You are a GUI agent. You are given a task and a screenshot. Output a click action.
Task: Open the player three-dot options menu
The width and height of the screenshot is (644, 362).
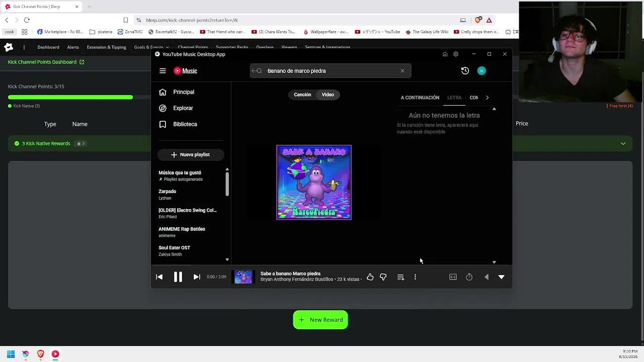pyautogui.click(x=415, y=277)
